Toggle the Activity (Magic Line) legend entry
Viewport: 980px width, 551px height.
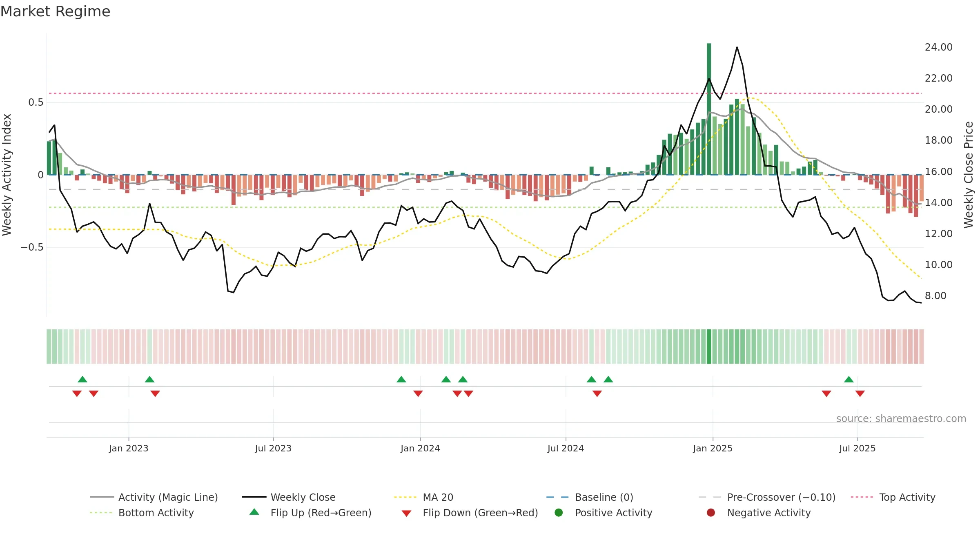click(154, 497)
